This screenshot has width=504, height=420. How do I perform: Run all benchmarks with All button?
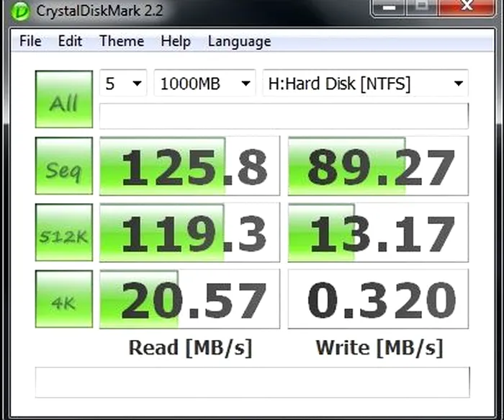click(64, 99)
